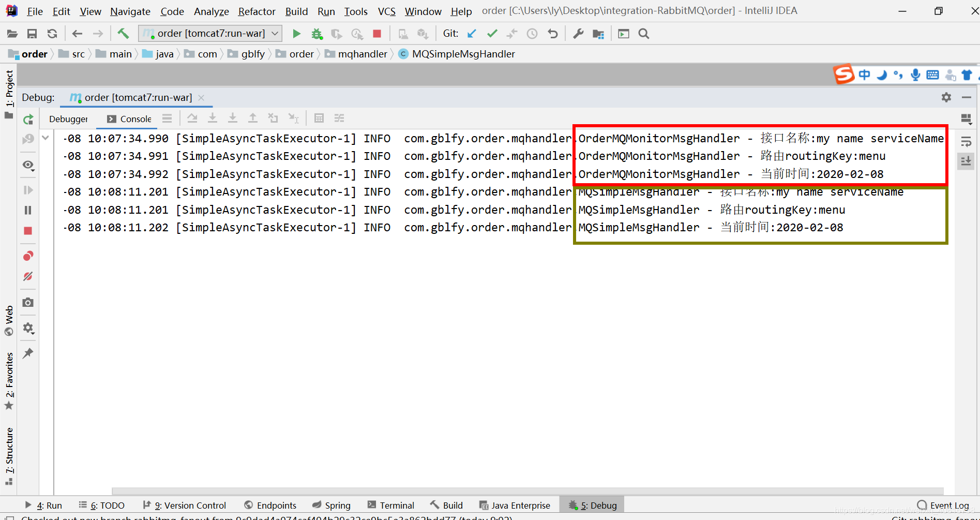Navigate back with the left arrow
Screen dimensions: 980x520
click(78, 34)
